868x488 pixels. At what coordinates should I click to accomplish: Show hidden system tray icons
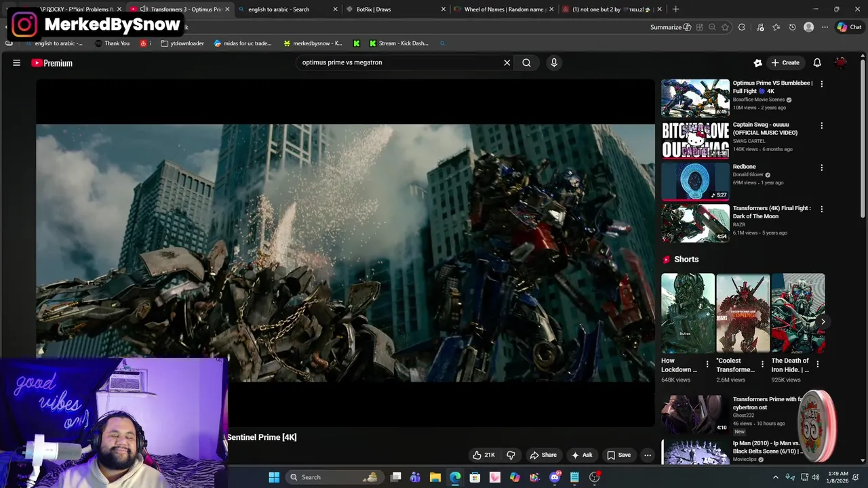[x=776, y=477]
